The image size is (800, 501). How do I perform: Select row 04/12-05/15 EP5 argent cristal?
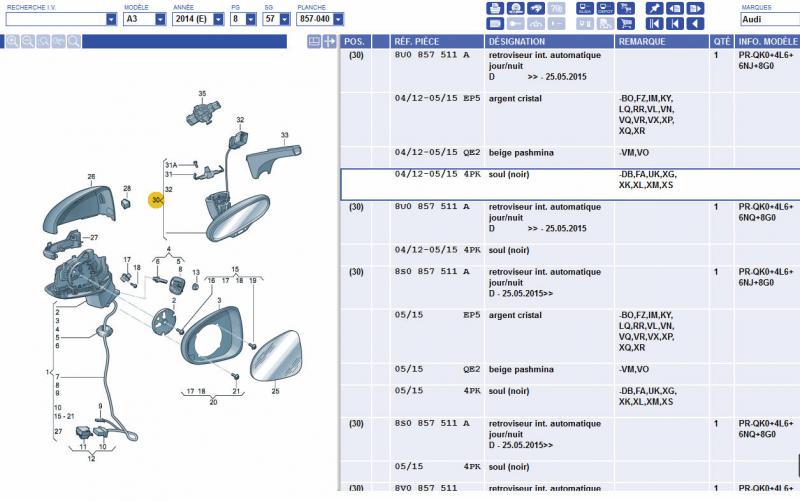tap(570, 119)
